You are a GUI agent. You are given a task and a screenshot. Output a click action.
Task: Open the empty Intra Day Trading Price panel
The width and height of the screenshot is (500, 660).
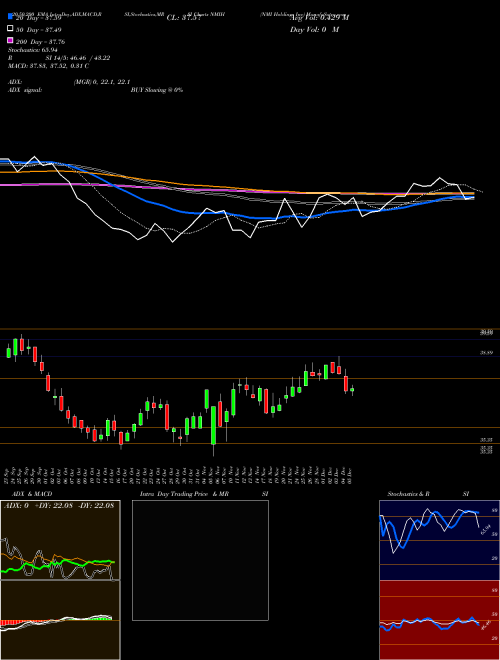[x=200, y=560]
